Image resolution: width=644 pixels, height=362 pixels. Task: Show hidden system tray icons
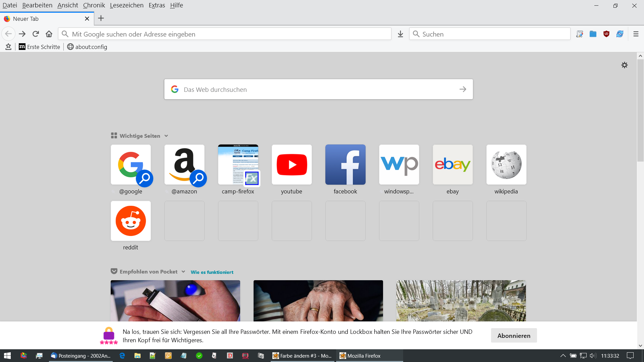pyautogui.click(x=563, y=356)
